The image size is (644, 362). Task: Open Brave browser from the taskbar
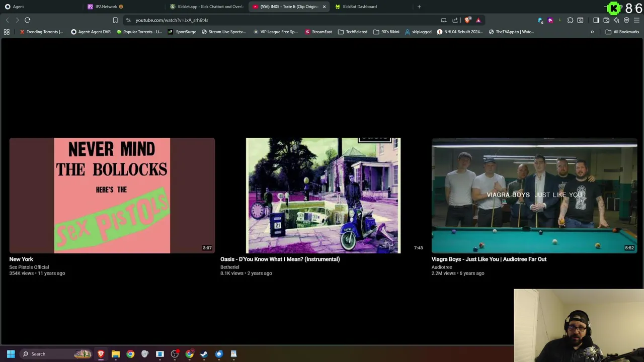pyautogui.click(x=101, y=354)
